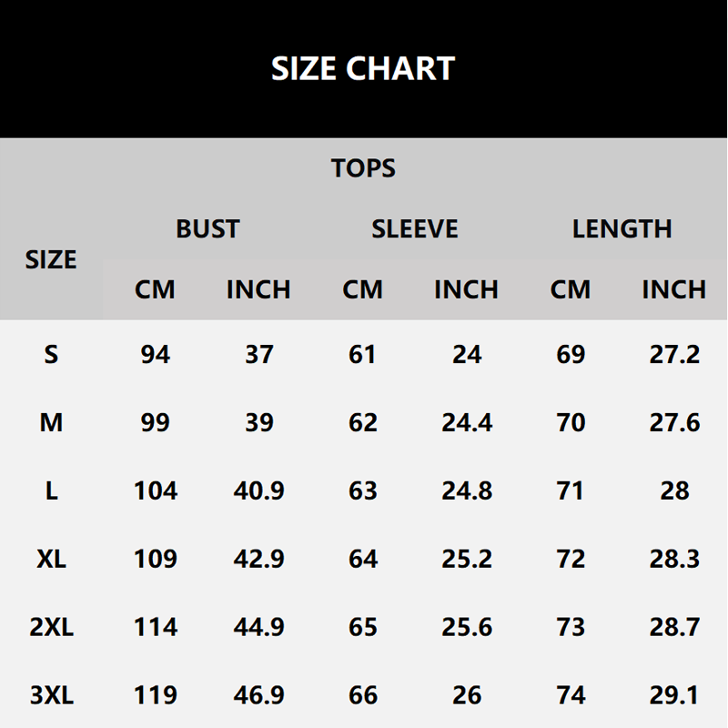
Task: Click the SIZE column header
Action: pos(51,259)
